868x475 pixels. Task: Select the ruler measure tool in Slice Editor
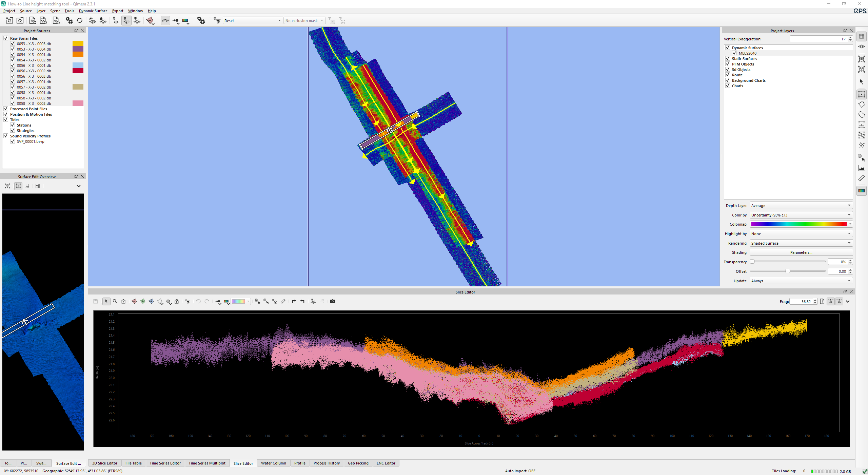point(283,301)
